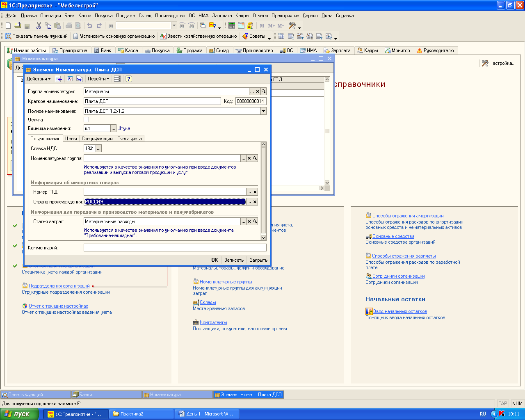Clear the Группа номенклатуры field with X
The image size is (525, 420).
click(258, 91)
